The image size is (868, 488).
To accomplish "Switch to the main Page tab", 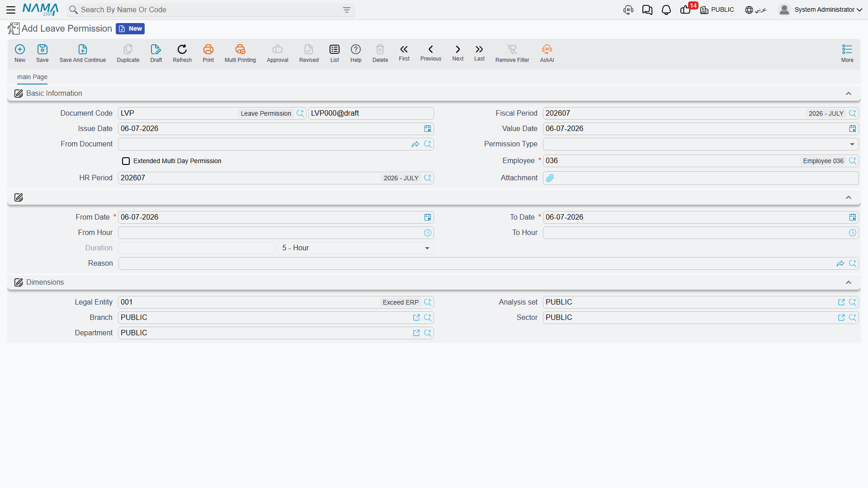I will pos(32,77).
